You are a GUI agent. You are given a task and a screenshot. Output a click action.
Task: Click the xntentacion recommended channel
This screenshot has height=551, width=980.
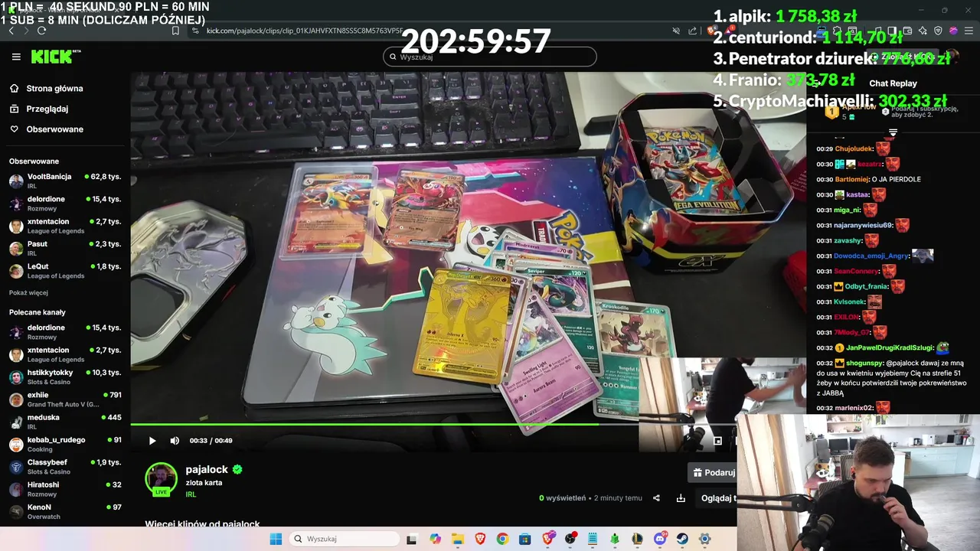(x=65, y=354)
